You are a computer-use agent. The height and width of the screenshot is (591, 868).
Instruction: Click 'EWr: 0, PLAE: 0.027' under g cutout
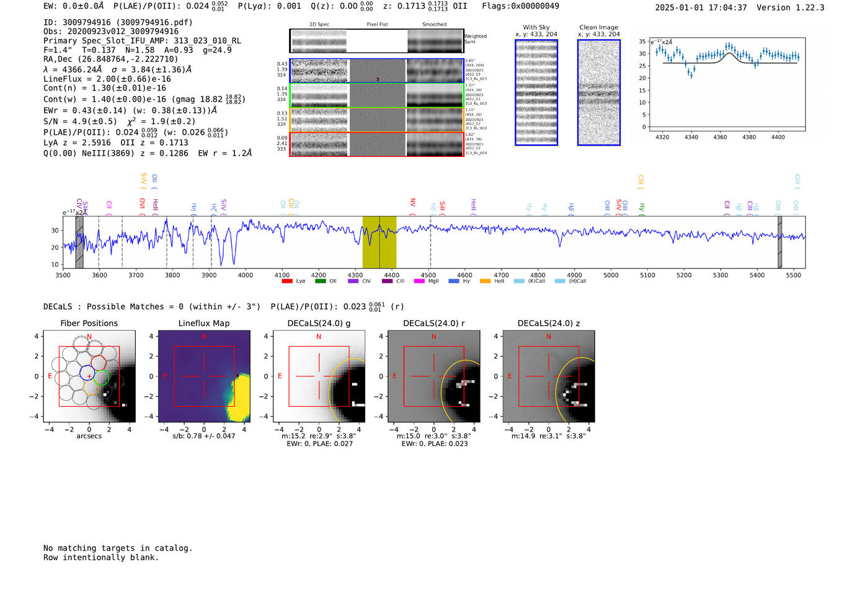(319, 443)
